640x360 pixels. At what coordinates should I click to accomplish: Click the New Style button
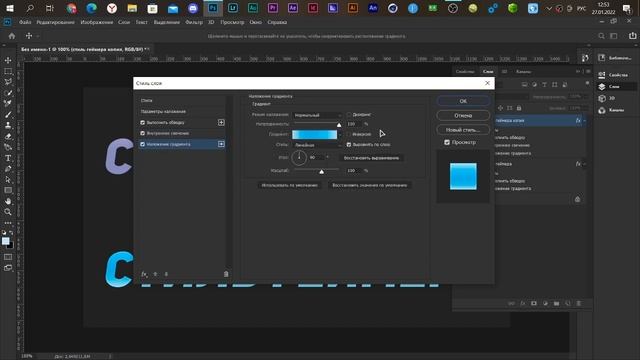463,130
